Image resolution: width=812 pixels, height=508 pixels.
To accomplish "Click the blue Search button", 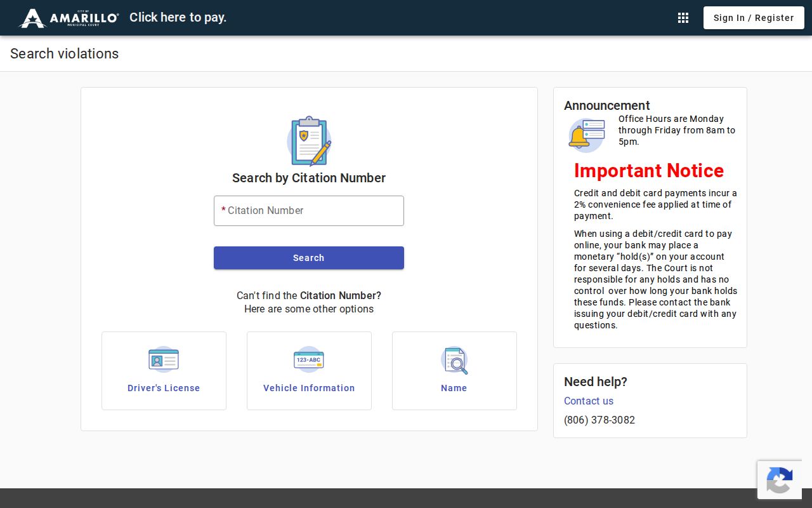I will (309, 258).
